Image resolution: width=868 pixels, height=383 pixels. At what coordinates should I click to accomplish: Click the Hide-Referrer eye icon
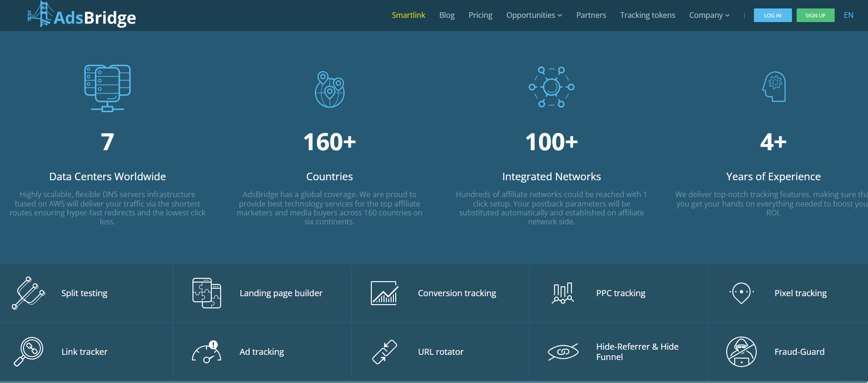click(563, 352)
